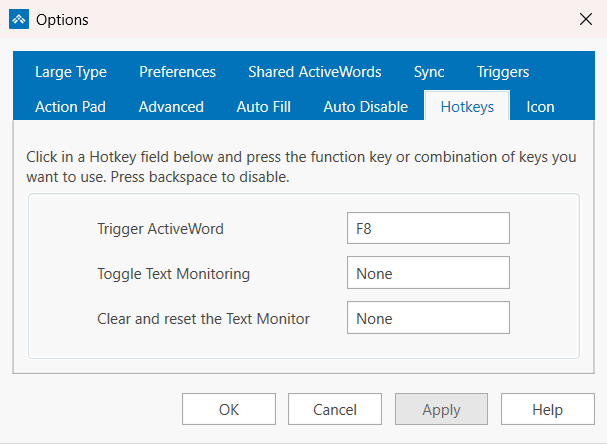The width and height of the screenshot is (607, 444).
Task: Click the 'Options' window title text
Action: point(62,20)
